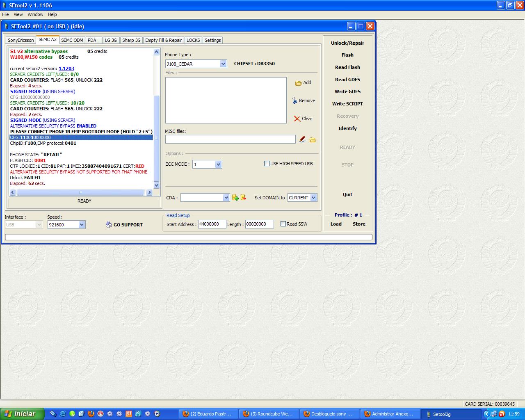Click the Write SCRIPT button

click(x=347, y=104)
